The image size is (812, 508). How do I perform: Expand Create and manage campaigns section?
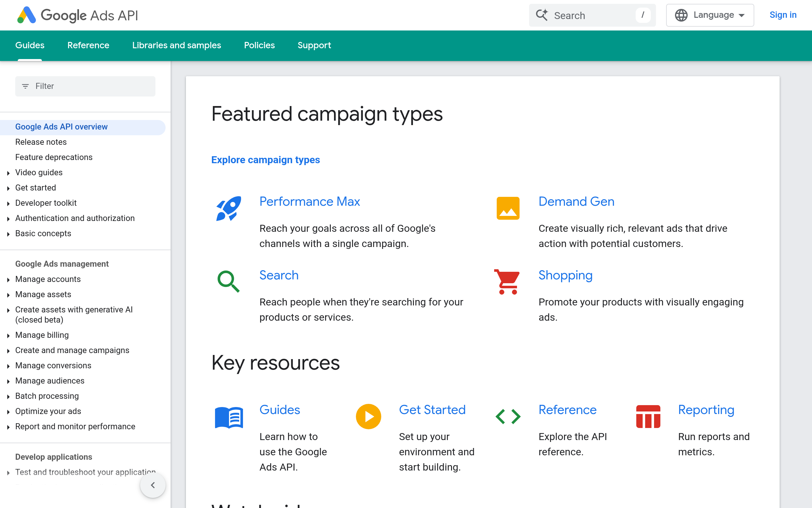click(x=8, y=351)
